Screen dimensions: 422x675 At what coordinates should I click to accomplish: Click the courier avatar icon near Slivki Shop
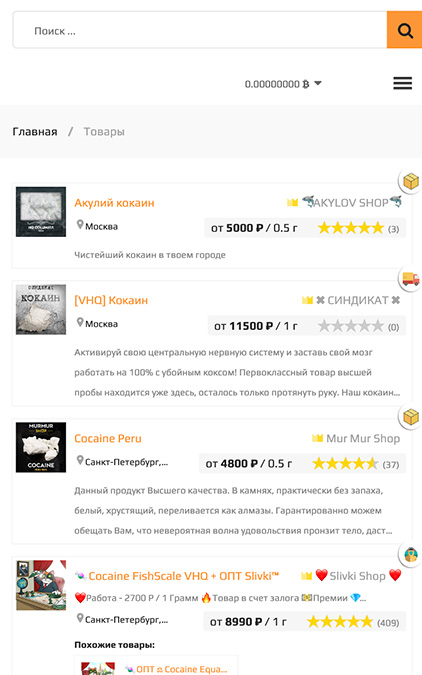pyautogui.click(x=411, y=554)
